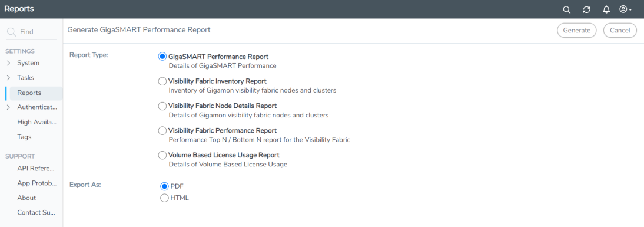
Task: Open notifications bell icon
Action: tap(606, 9)
